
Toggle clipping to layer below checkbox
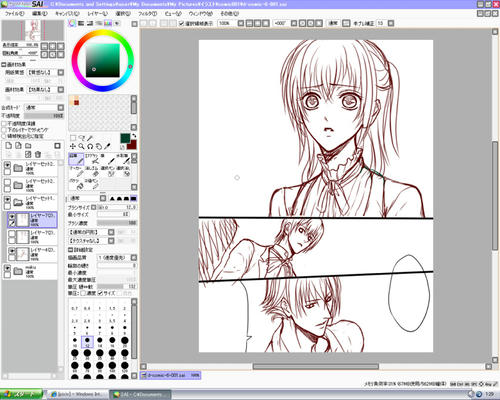click(4, 130)
